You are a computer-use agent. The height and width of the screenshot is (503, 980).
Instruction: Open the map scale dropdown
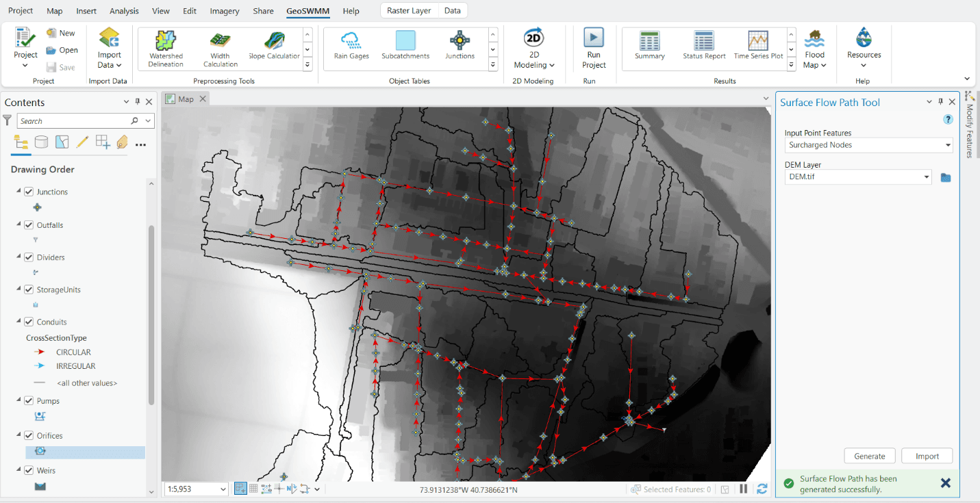click(x=223, y=489)
